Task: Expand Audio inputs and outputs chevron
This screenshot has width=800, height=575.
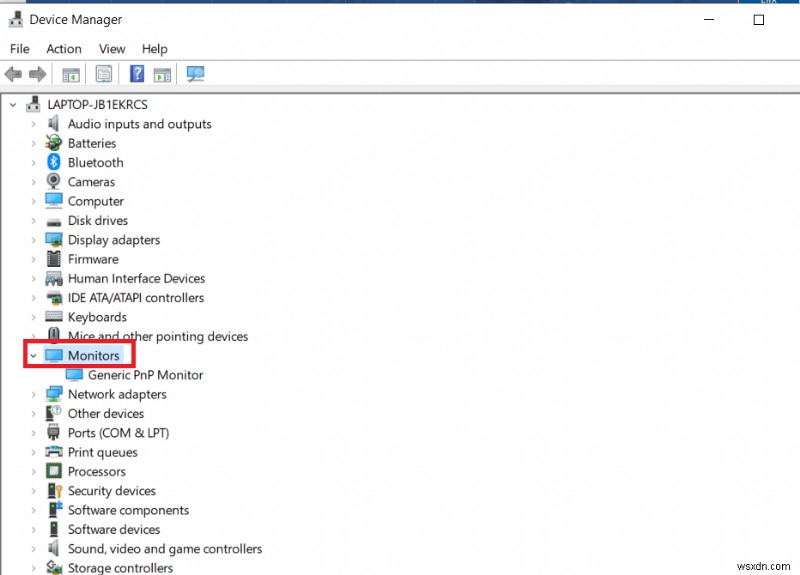Action: 34,124
